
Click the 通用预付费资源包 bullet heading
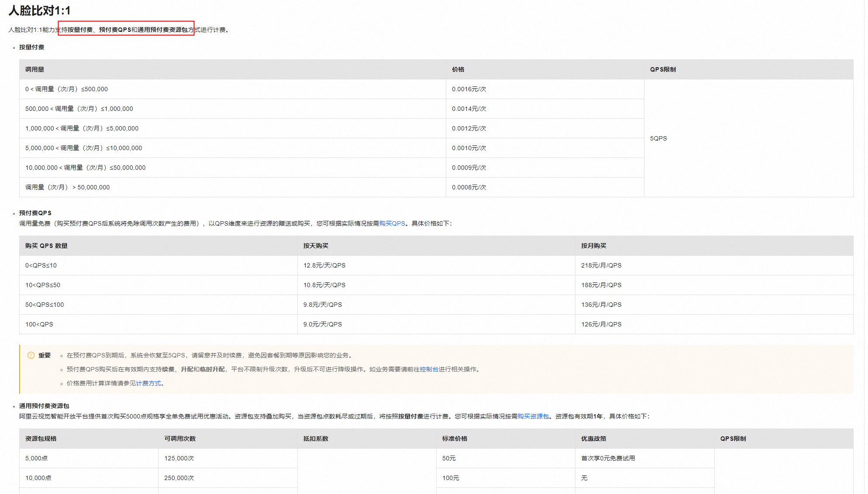point(44,406)
